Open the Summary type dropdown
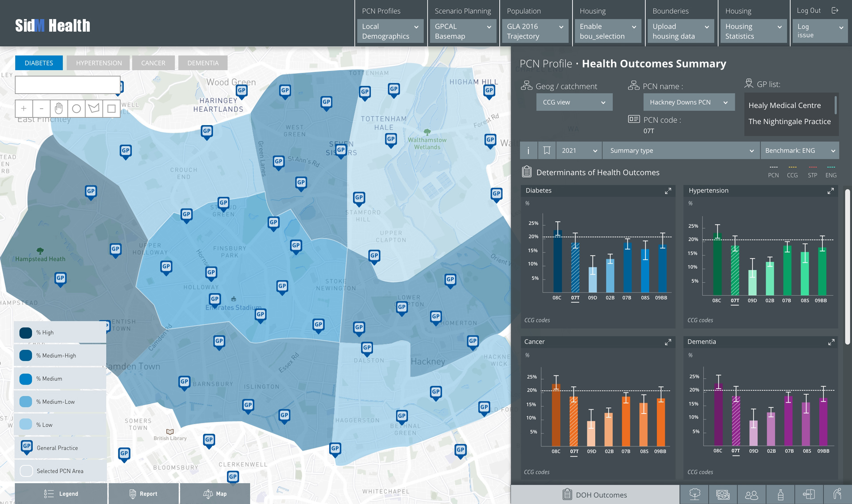Image resolution: width=852 pixels, height=504 pixels. (x=681, y=150)
